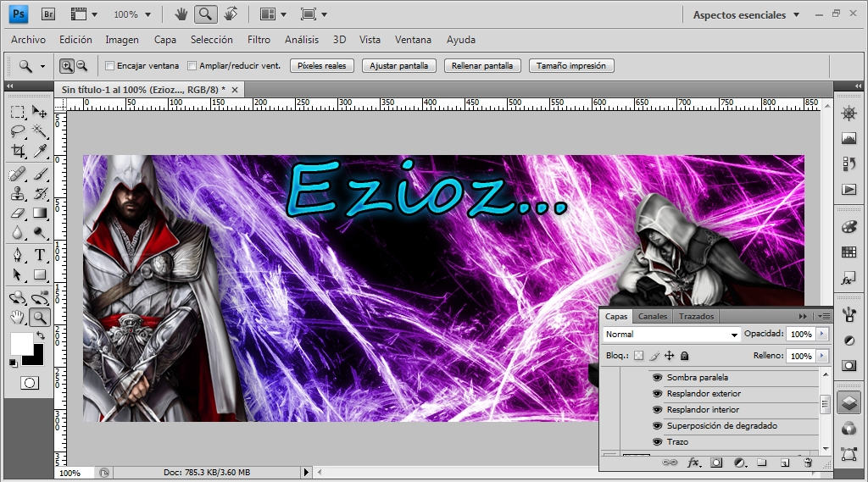Click the Add layer style fx icon
This screenshot has height=482, width=868.
pyautogui.click(x=693, y=463)
